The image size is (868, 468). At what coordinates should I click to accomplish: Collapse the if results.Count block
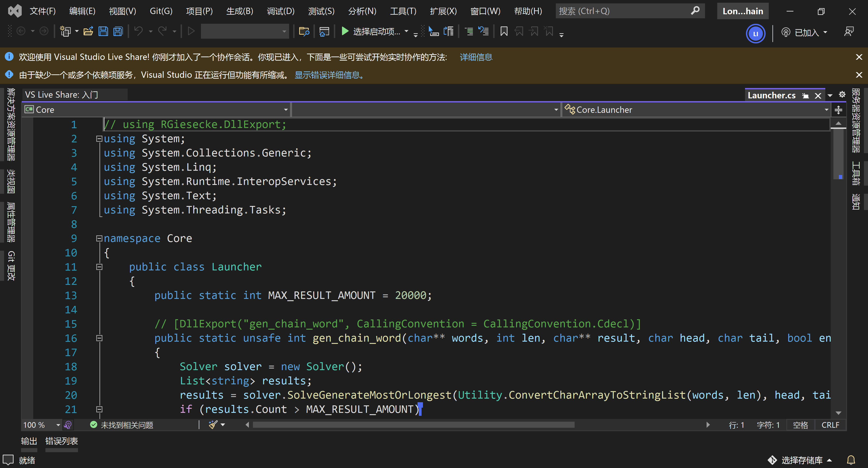click(x=99, y=409)
